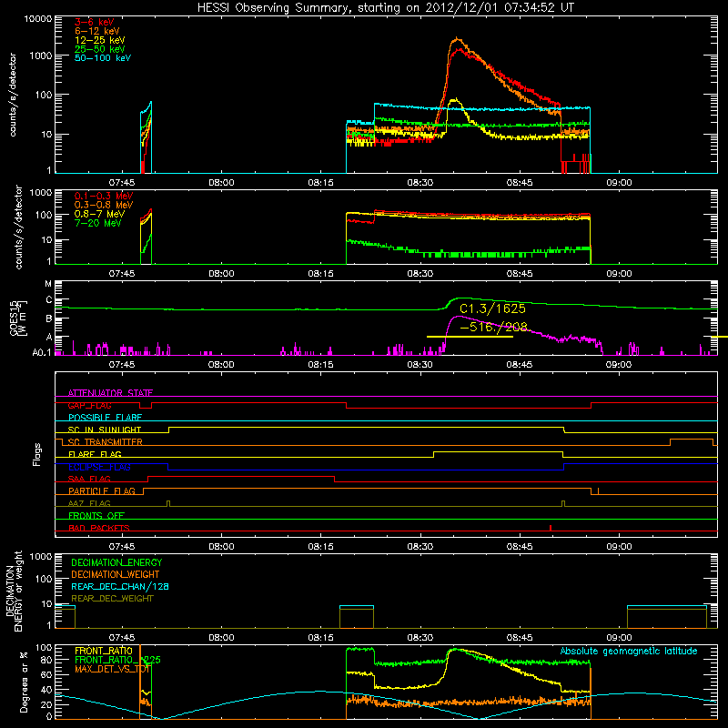
Task: Select the 7-20 MeV legend entry
Action: tap(97, 223)
